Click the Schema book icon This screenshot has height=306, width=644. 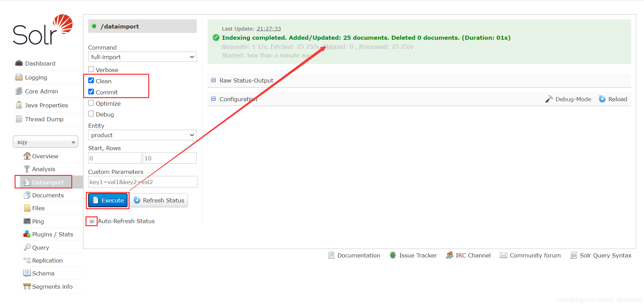pos(27,273)
